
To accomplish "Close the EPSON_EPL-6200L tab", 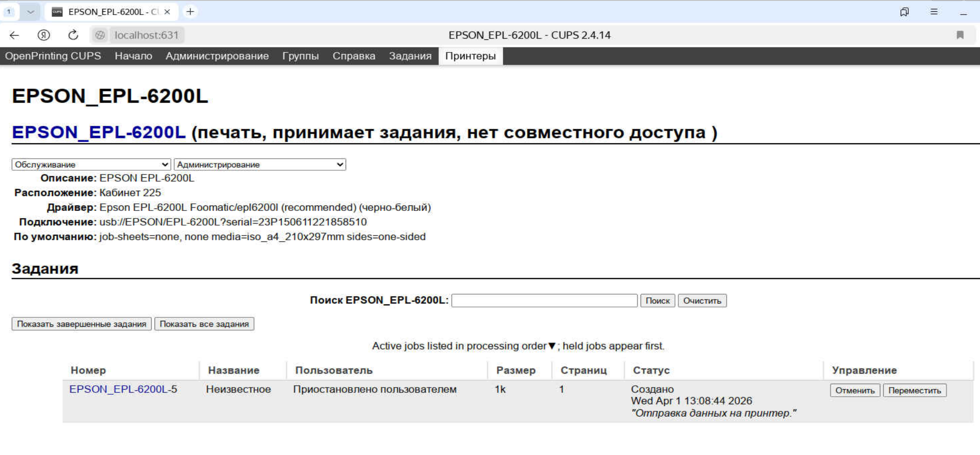I will pos(167,12).
